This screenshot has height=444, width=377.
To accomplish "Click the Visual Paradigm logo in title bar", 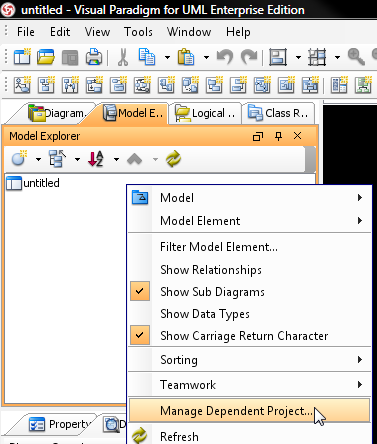I will tap(8, 10).
